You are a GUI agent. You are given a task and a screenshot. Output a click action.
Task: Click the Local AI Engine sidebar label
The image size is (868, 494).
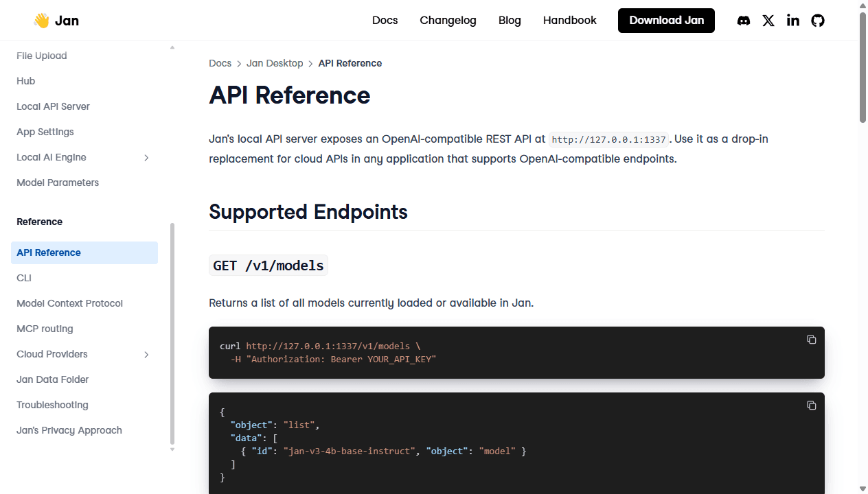click(52, 157)
